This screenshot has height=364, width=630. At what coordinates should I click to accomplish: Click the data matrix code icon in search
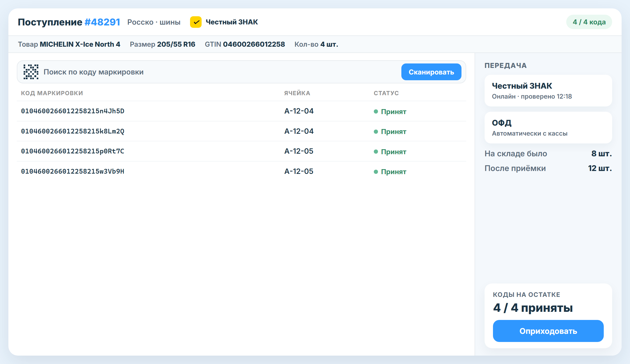31,72
